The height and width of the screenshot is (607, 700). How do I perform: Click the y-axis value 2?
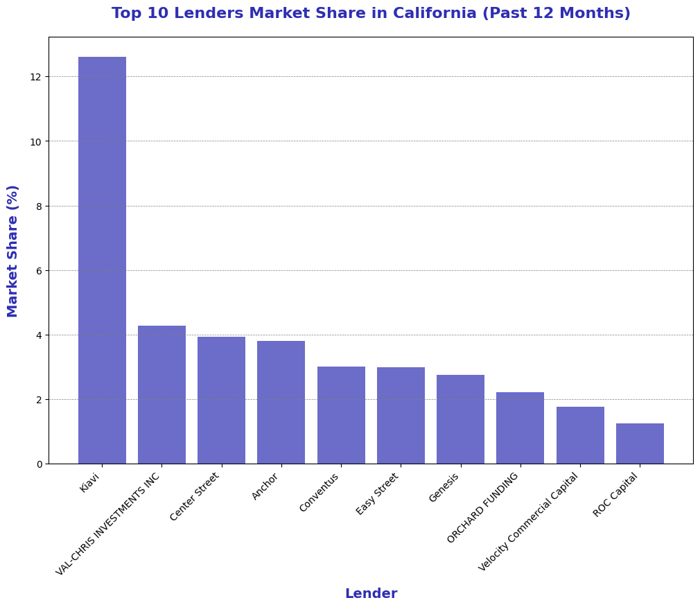tap(40, 400)
